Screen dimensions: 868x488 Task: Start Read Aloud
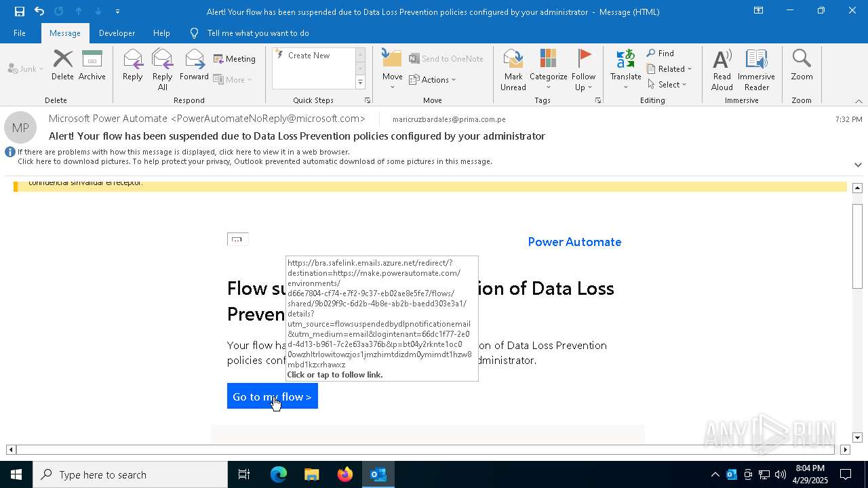[x=722, y=69]
